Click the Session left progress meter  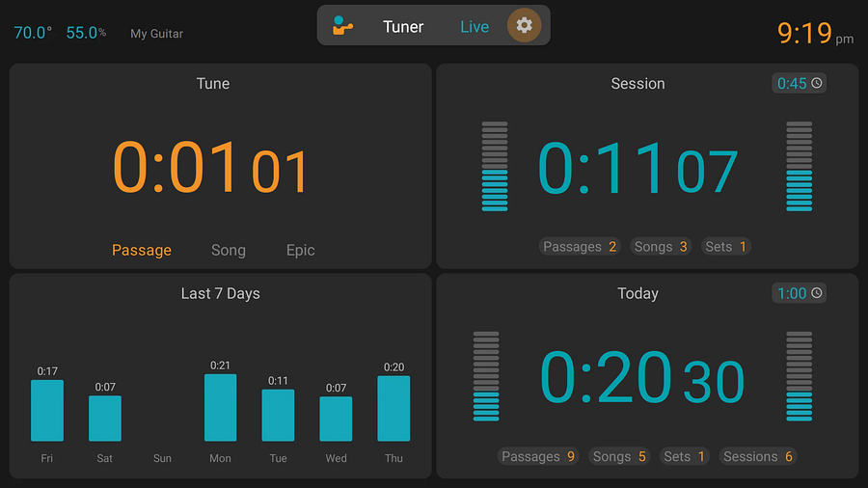click(495, 166)
